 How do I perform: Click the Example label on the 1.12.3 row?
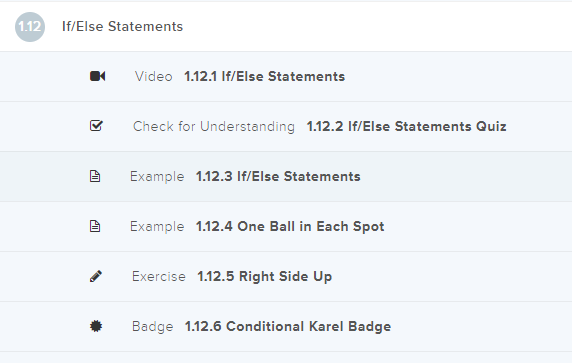coord(157,177)
